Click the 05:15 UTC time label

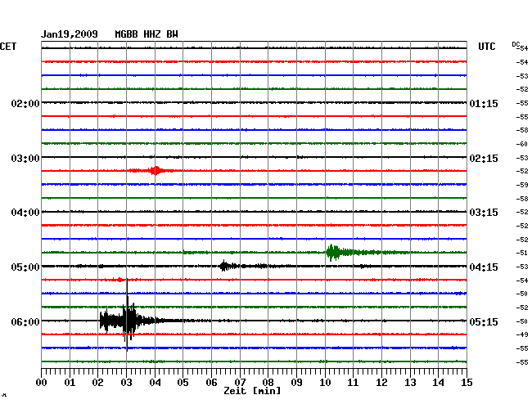(x=484, y=321)
